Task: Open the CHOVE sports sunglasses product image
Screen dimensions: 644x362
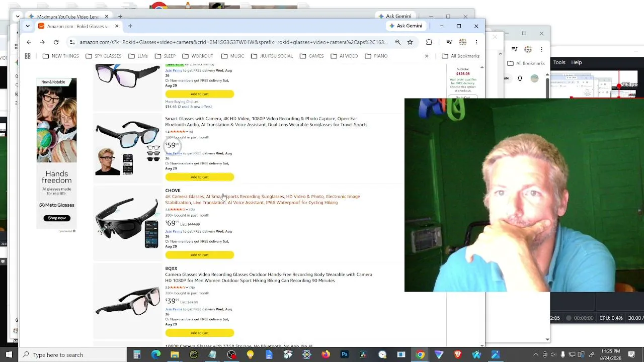Action: [127, 223]
